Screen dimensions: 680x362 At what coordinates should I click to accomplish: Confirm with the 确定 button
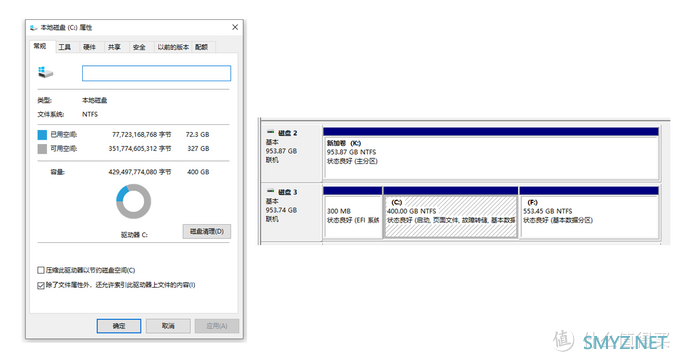[119, 326]
